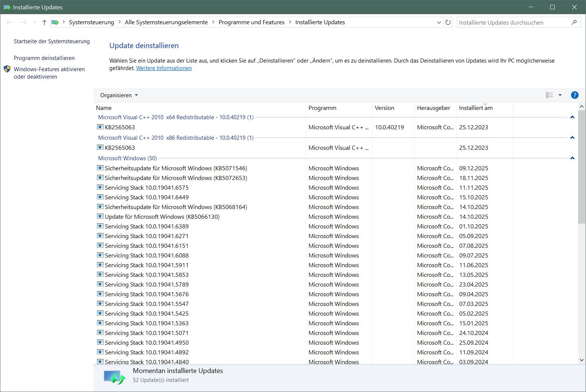Open Windows-Features aktivieren oder deaktivieren
The width and height of the screenshot is (586, 392).
click(x=49, y=73)
